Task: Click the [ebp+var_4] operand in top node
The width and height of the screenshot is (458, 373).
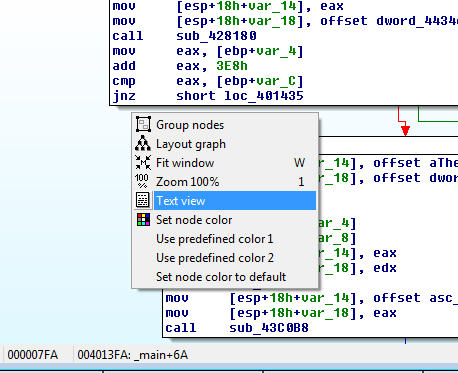Action: 260,51
